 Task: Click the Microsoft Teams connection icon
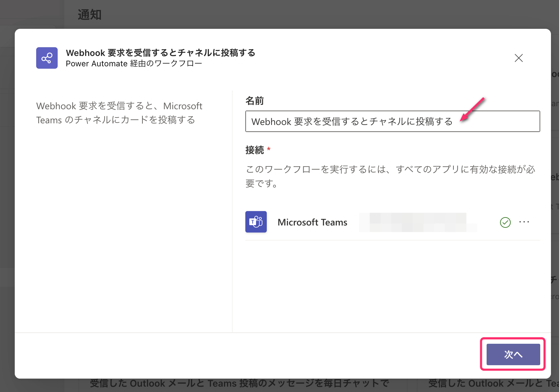pos(256,222)
